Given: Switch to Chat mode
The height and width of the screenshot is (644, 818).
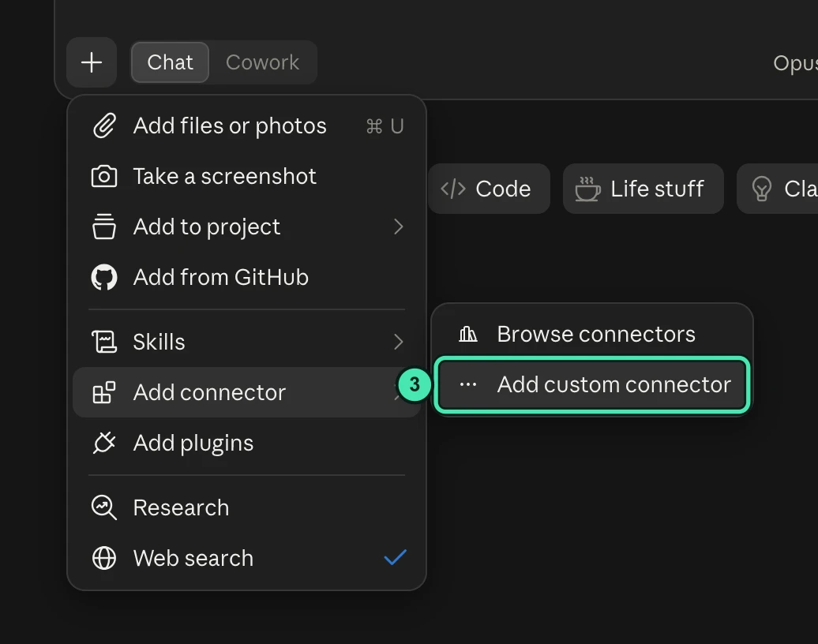Looking at the screenshot, I should pos(170,62).
